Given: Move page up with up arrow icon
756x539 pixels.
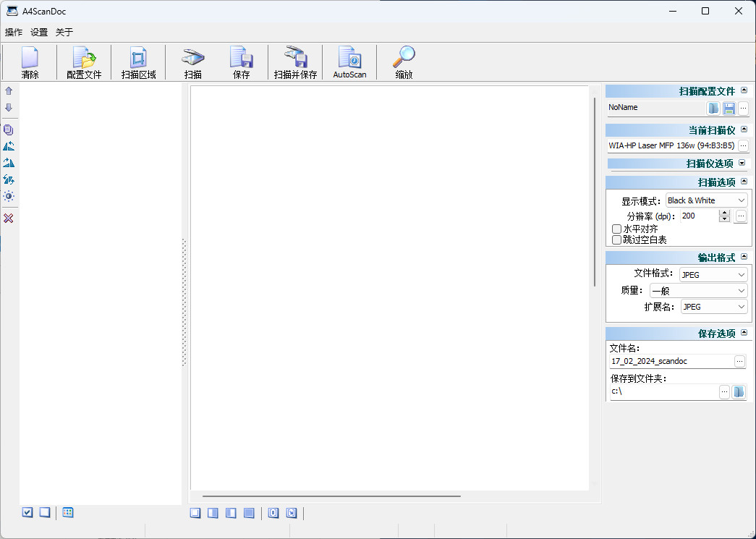Looking at the screenshot, I should (9, 90).
